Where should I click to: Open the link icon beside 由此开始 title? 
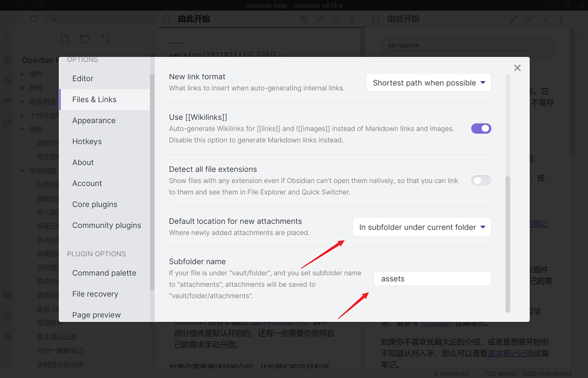(320, 18)
